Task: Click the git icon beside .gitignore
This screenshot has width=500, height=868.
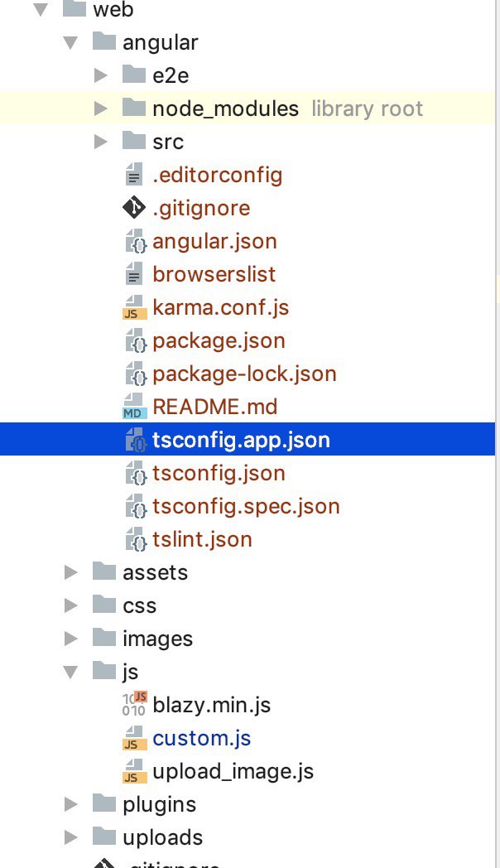Action: 134,208
